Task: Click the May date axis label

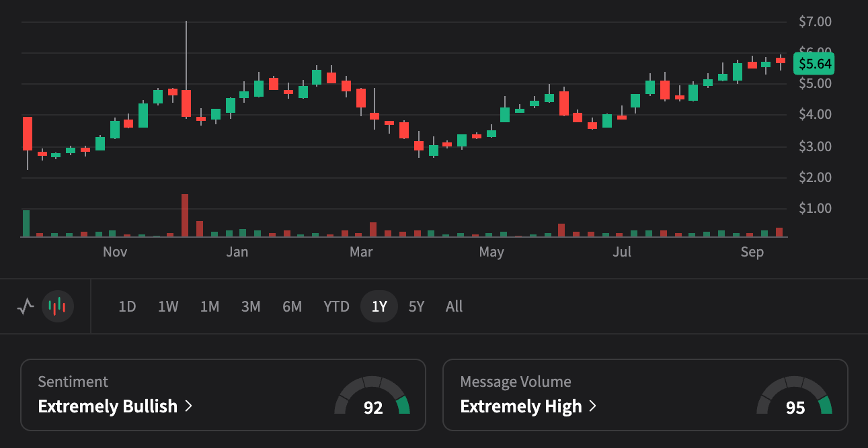Action: [491, 252]
